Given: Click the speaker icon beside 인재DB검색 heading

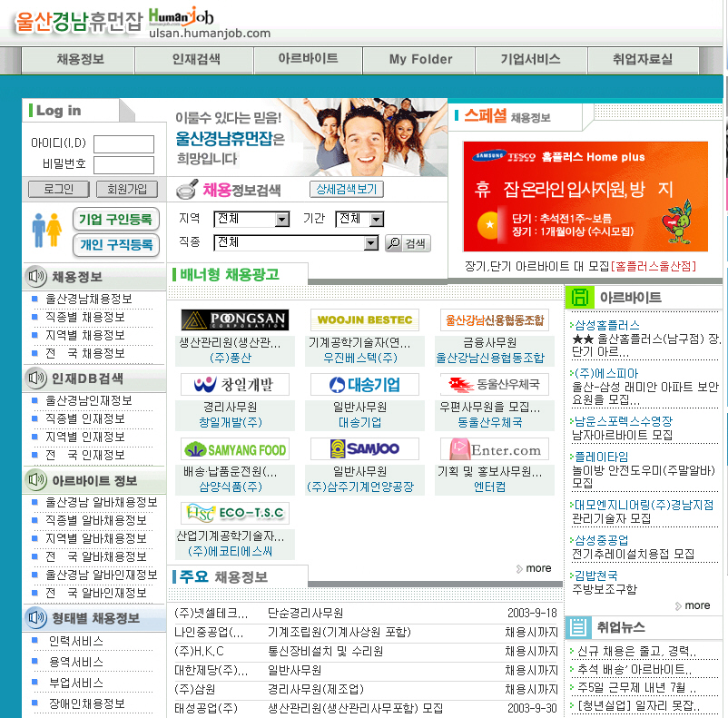Looking at the screenshot, I should [x=35, y=379].
